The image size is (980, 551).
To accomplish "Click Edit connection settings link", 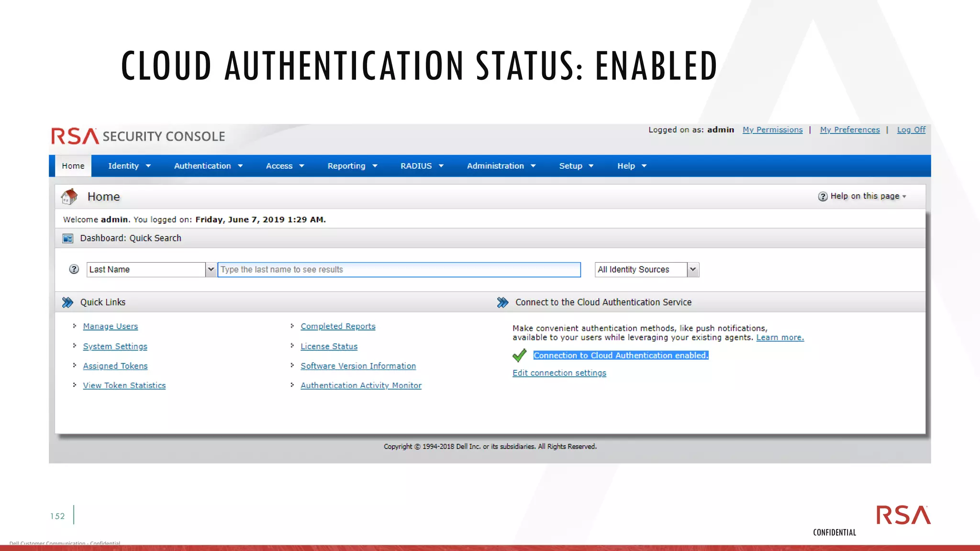I will click(x=559, y=373).
